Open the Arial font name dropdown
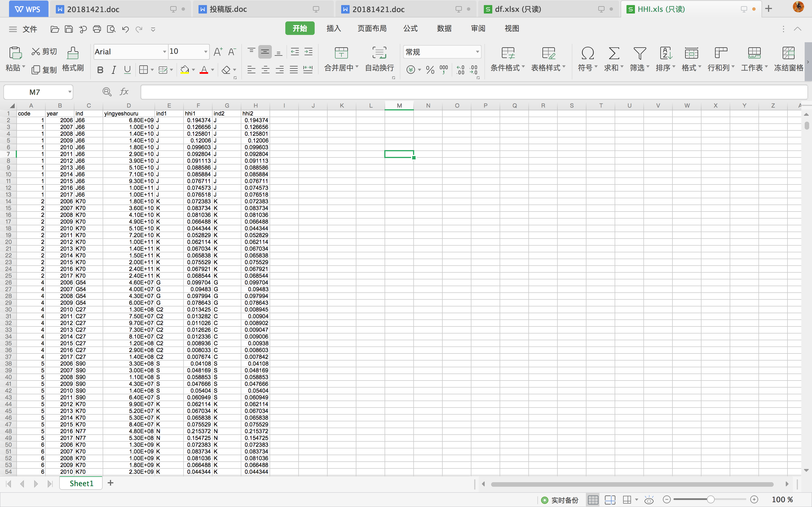The width and height of the screenshot is (812, 507). [164, 52]
